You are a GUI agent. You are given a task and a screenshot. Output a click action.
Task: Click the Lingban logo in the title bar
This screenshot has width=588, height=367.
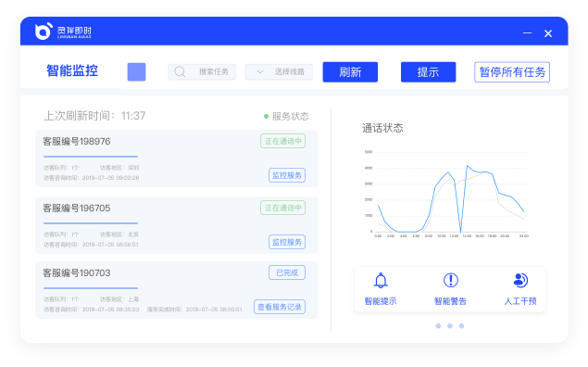[44, 32]
